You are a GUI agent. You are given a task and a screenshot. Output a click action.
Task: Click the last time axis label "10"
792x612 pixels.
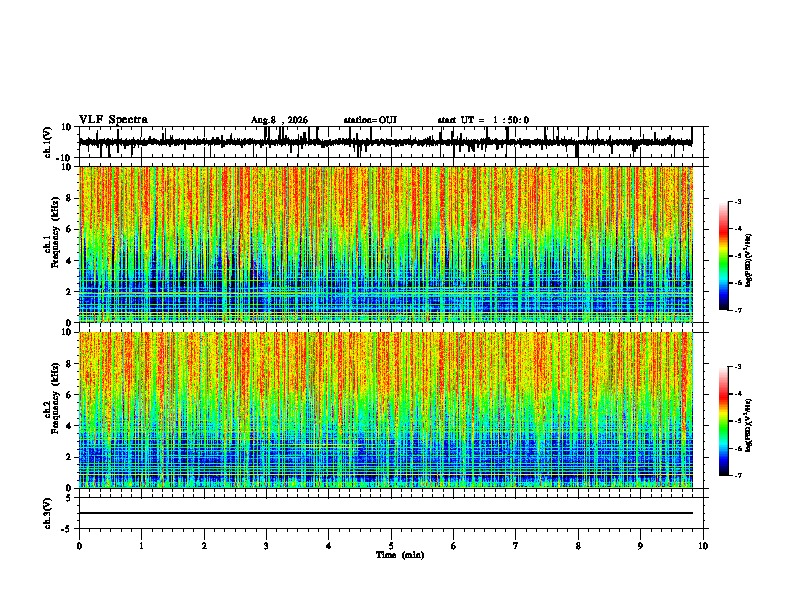click(703, 546)
